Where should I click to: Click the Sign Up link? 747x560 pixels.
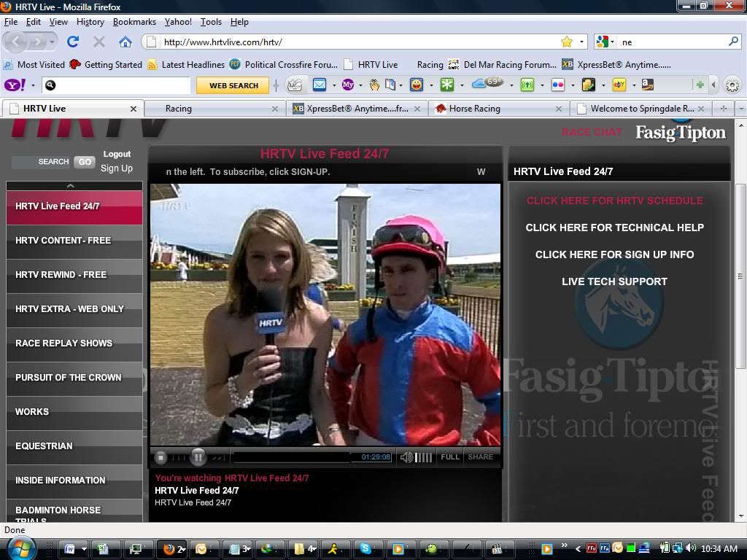point(117,168)
